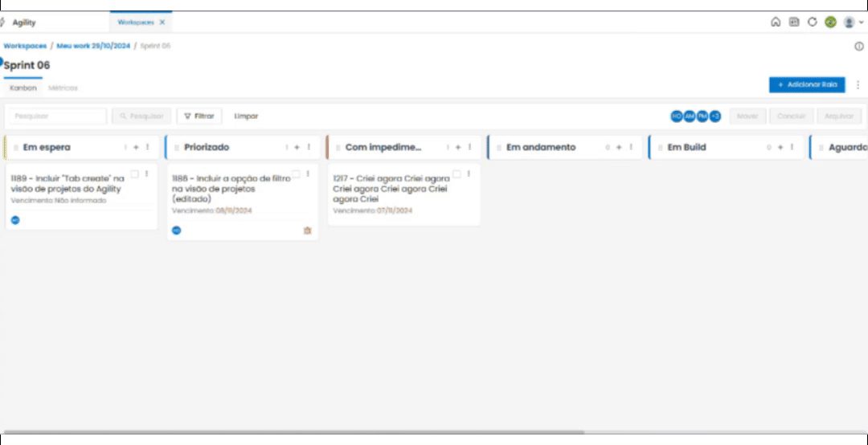Click the AM member avatar
The image size is (868, 445).
pyautogui.click(x=690, y=116)
